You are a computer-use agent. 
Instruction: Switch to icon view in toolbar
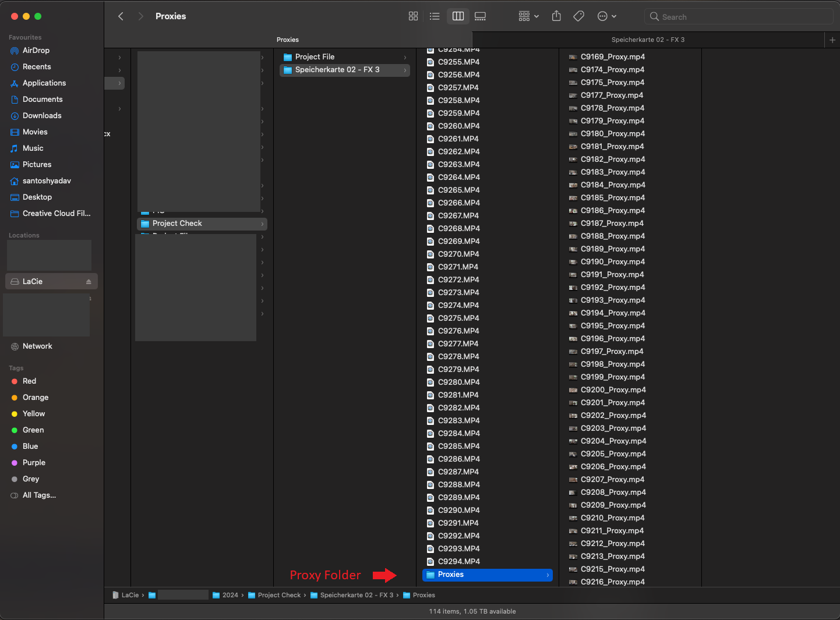(413, 16)
